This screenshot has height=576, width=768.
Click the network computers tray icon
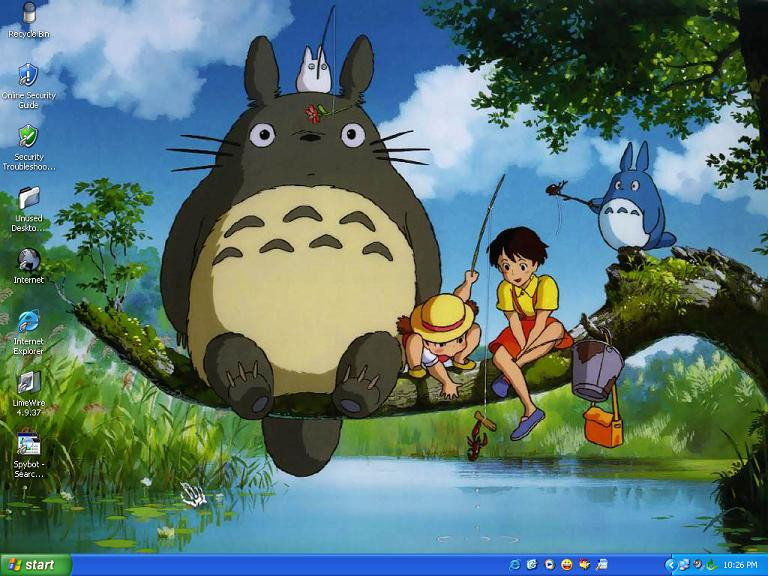[x=684, y=565]
